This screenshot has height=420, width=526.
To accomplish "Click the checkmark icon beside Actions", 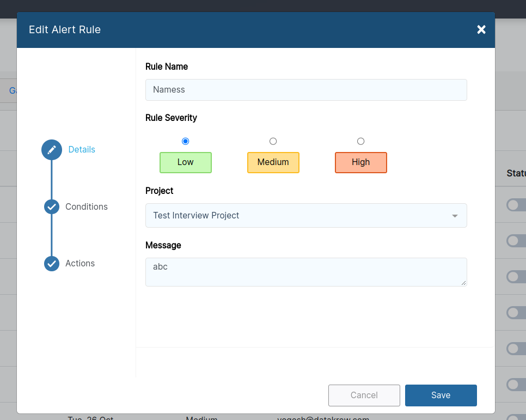I will point(51,263).
